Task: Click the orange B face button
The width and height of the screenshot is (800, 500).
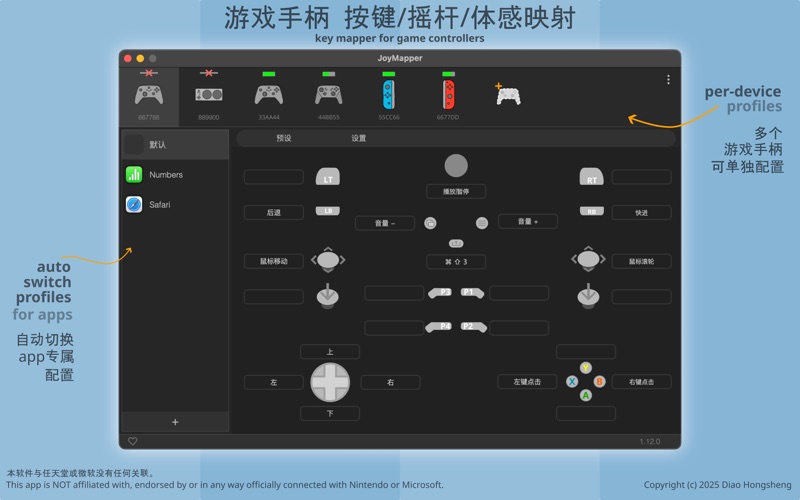Action: 599,381
